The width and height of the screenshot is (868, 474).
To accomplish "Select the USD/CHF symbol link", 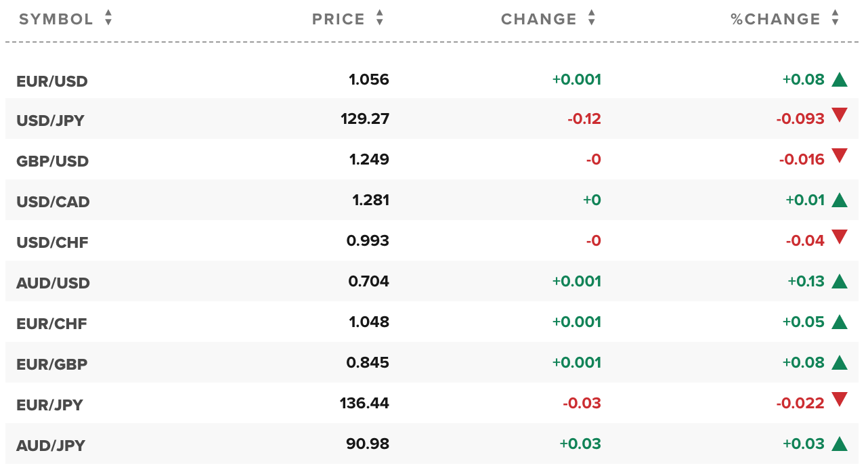I will click(52, 243).
